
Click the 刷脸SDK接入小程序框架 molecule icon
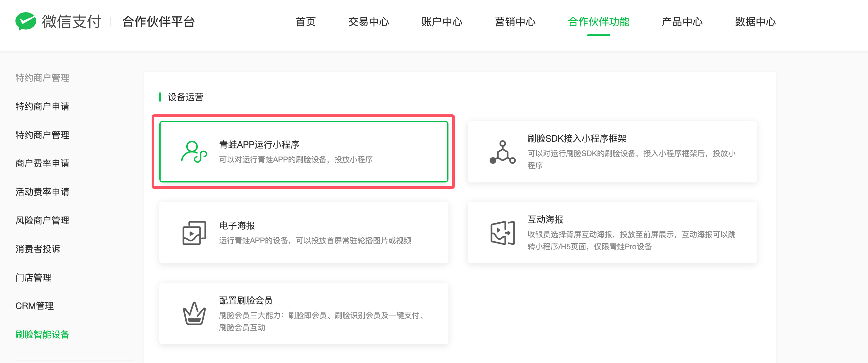tap(502, 152)
